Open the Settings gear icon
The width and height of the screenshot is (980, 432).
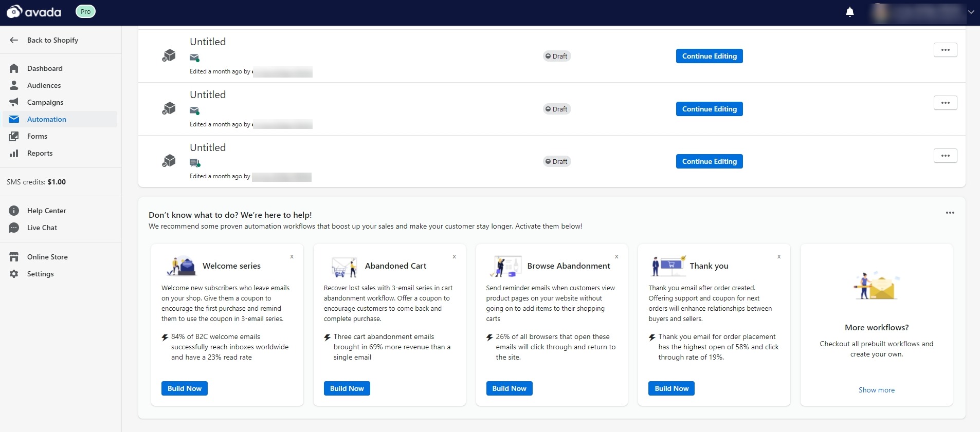[x=14, y=274]
